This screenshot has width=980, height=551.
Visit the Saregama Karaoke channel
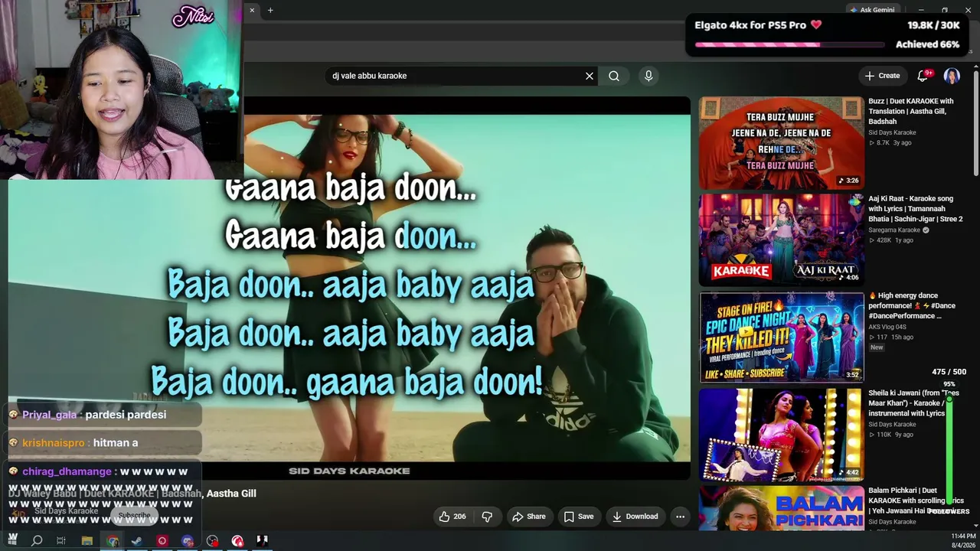point(894,230)
